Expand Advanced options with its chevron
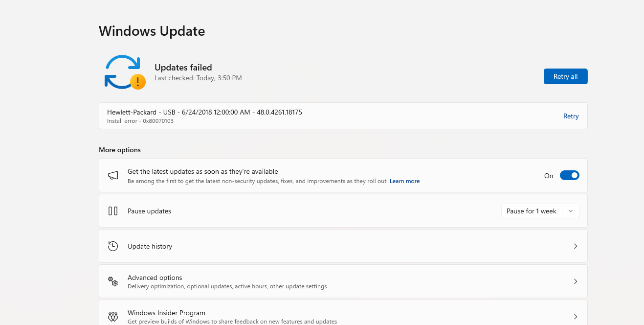Viewport: 644px width, 325px height. pyautogui.click(x=576, y=281)
